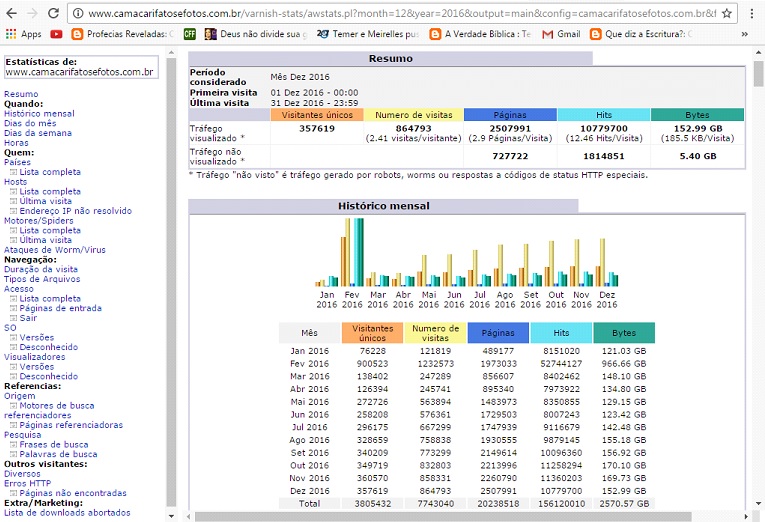
Task: Open the 'A Verdade Bíblica' bookmark
Action: (x=480, y=33)
